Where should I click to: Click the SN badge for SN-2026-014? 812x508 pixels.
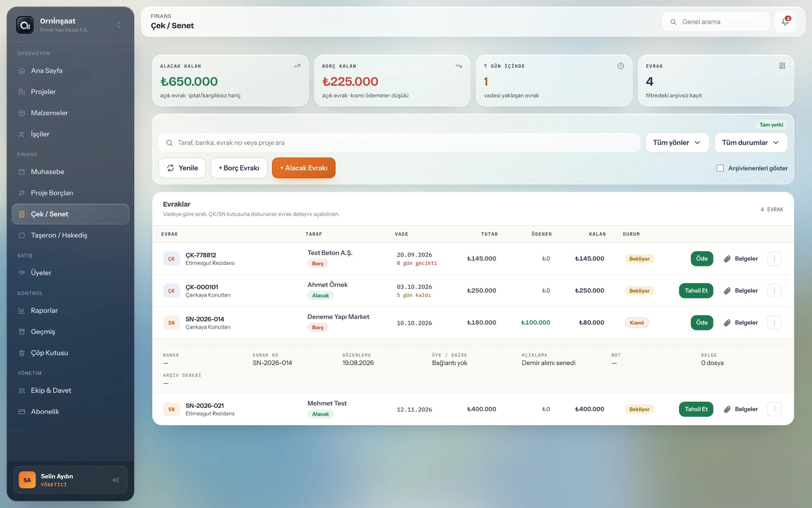[x=172, y=323]
